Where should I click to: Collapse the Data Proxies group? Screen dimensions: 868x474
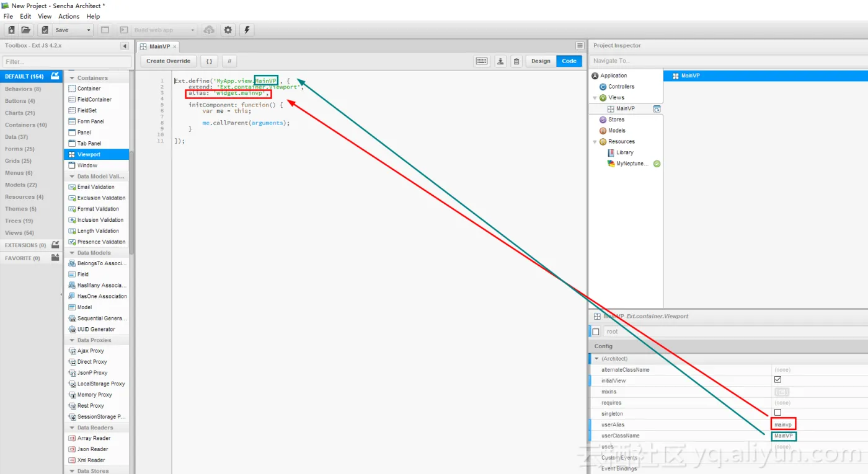pyautogui.click(x=71, y=340)
